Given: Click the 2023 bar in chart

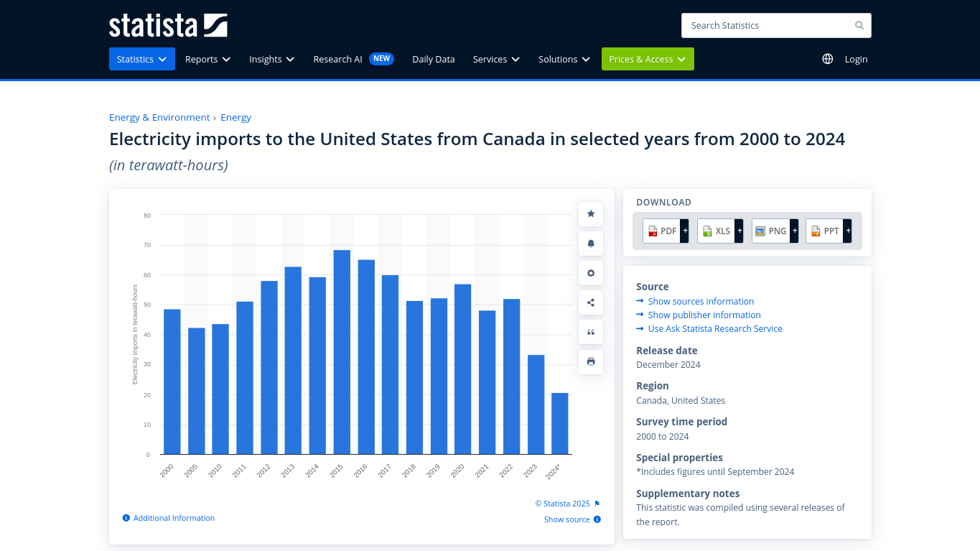Looking at the screenshot, I should (536, 404).
